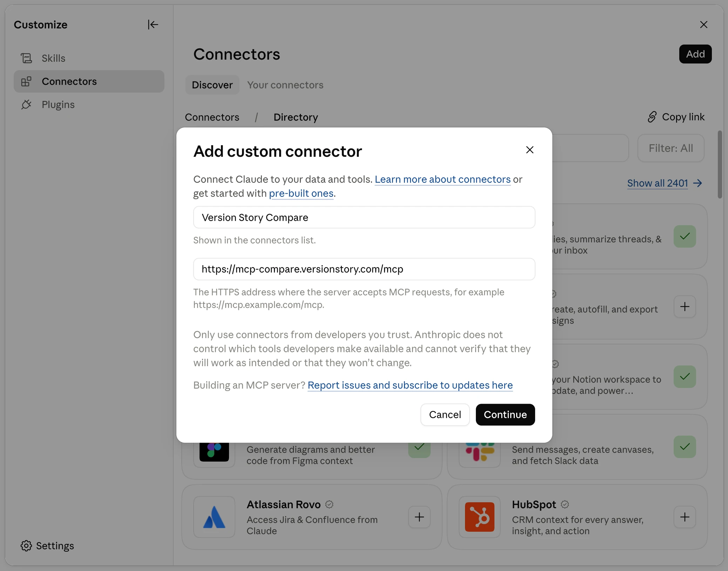The image size is (728, 571).
Task: Close the Customize window with the X
Action: coord(703,25)
